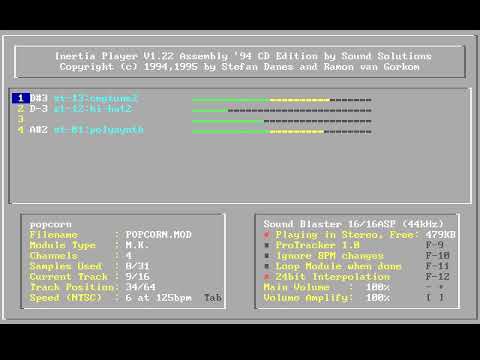This screenshot has height=360, width=480.
Task: Toggle the Playing in Stereo indicator
Action: coord(267,235)
